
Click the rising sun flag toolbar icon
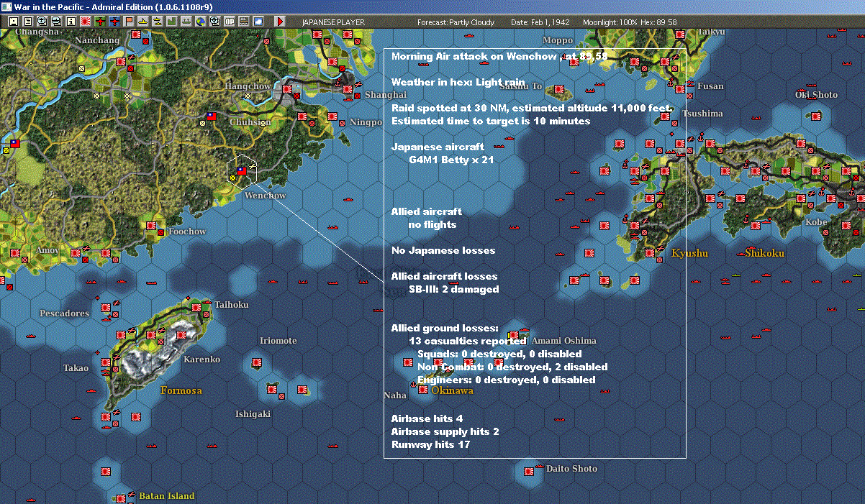pyautogui.click(x=86, y=22)
